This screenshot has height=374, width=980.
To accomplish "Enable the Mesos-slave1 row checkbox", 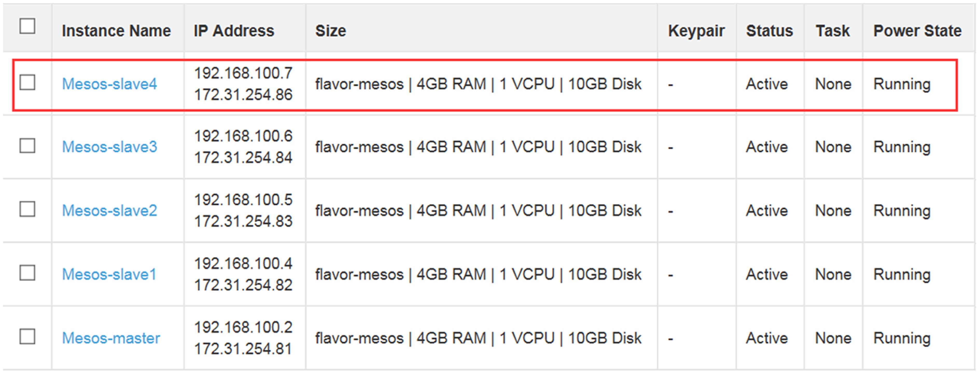I will [27, 273].
